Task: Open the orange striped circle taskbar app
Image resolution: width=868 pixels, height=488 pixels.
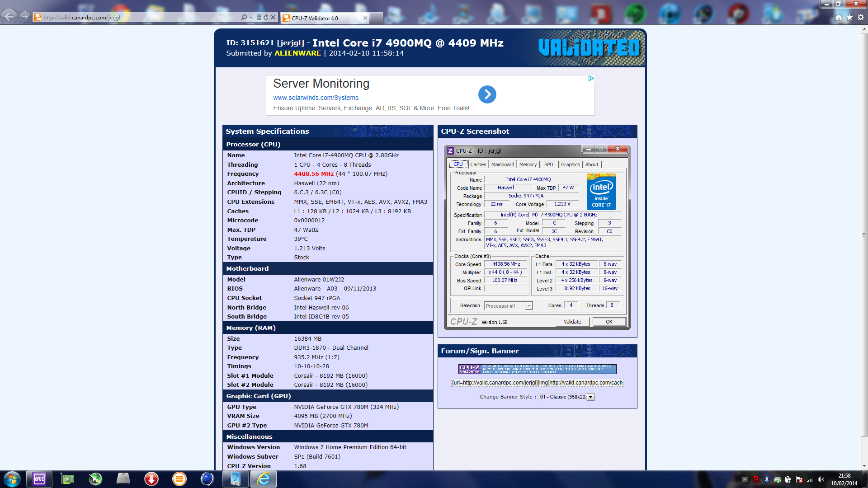Action: click(x=179, y=479)
